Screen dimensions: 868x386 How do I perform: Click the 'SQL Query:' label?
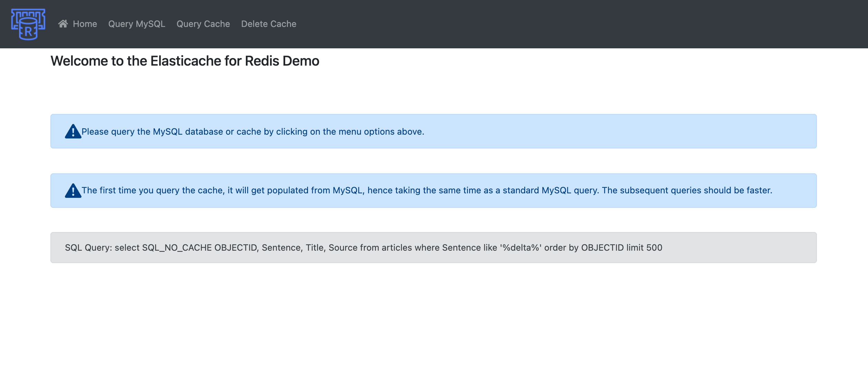[x=88, y=248]
